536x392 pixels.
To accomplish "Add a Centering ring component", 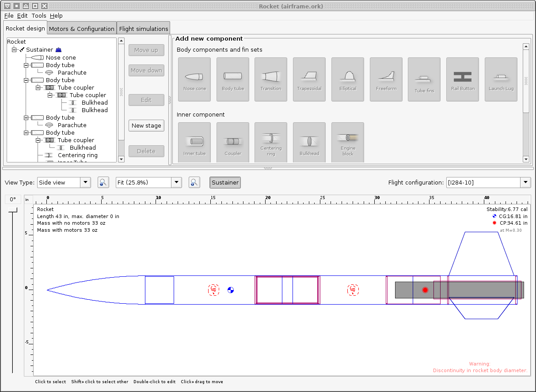I will pyautogui.click(x=271, y=143).
